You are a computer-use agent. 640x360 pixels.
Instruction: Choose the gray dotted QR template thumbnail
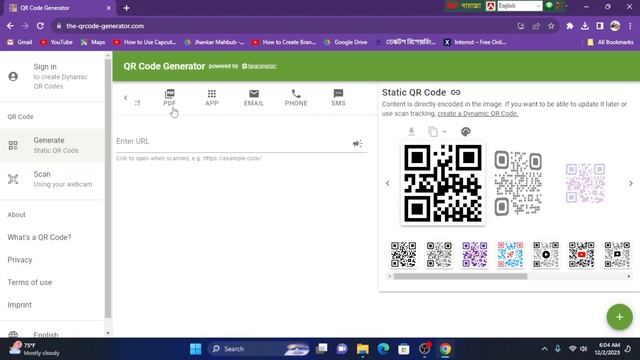pos(439,254)
